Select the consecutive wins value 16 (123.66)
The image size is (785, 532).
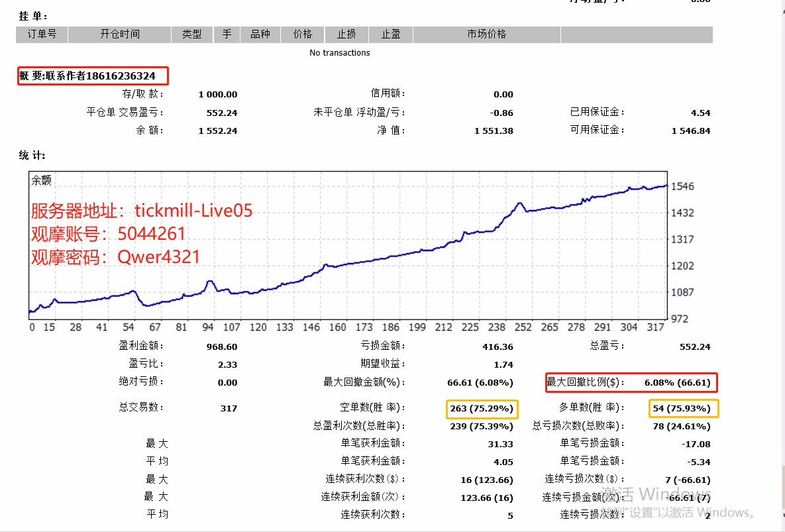point(487,480)
